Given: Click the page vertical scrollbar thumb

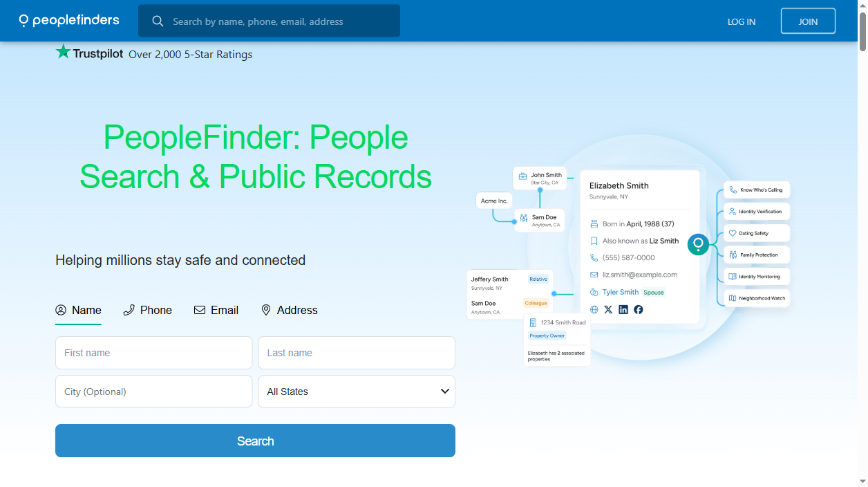Looking at the screenshot, I should click(862, 31).
